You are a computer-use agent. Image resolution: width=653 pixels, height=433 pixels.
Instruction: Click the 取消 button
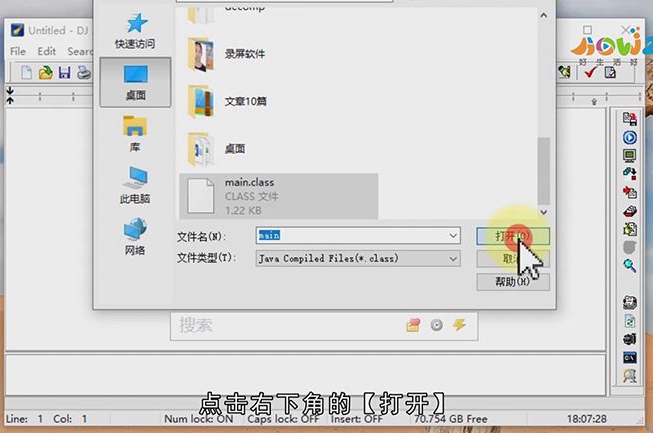(x=513, y=259)
